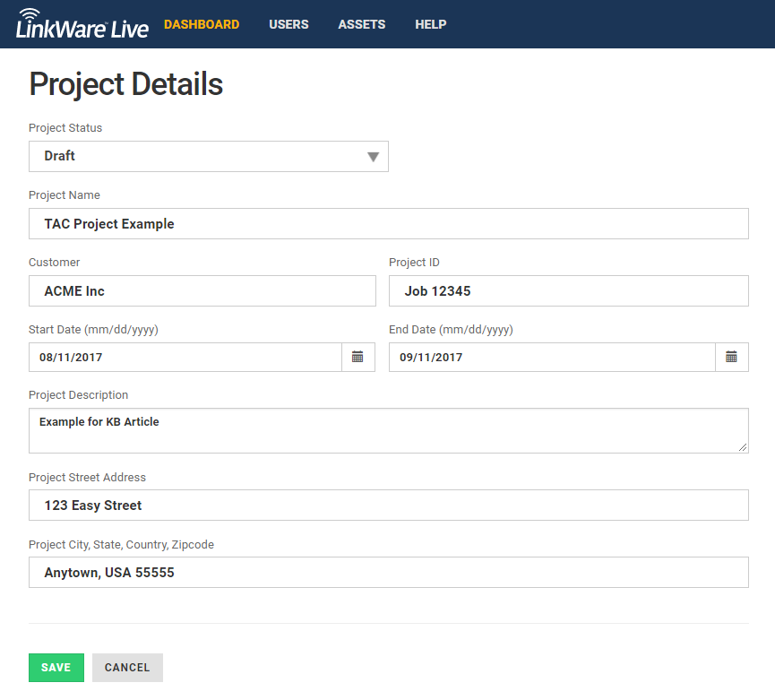Save the project details
Screen dimensions: 775x700
pyautogui.click(x=56, y=668)
